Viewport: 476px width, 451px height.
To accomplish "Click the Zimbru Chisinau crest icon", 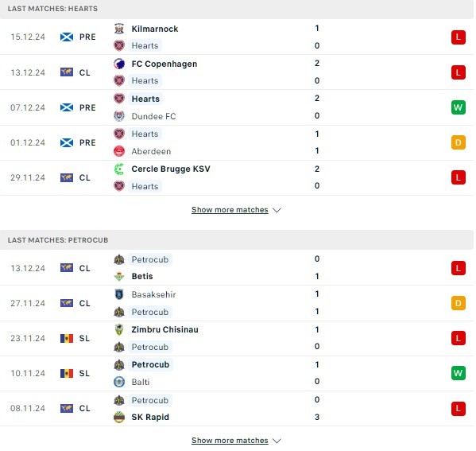I will (119, 329).
